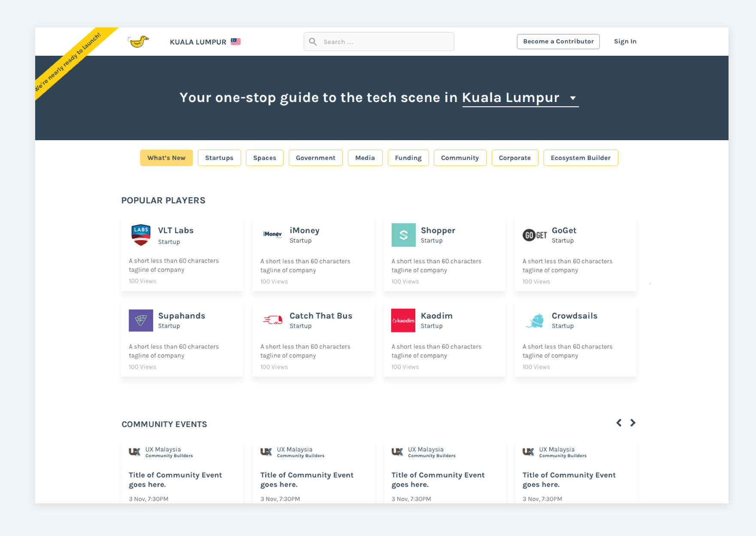Click the tagline text in Kaodim card
756x536 pixels.
436,351
